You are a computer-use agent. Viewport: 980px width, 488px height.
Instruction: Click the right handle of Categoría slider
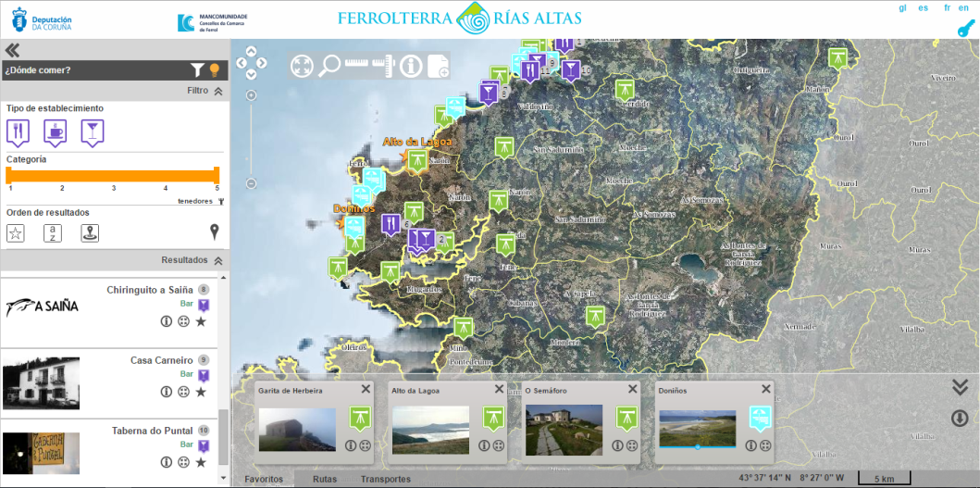(217, 175)
